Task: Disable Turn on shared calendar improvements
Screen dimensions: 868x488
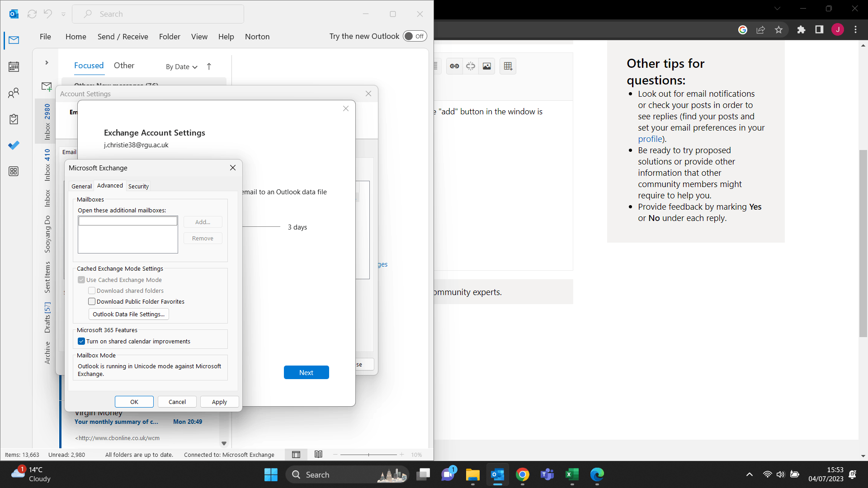Action: [x=81, y=341]
